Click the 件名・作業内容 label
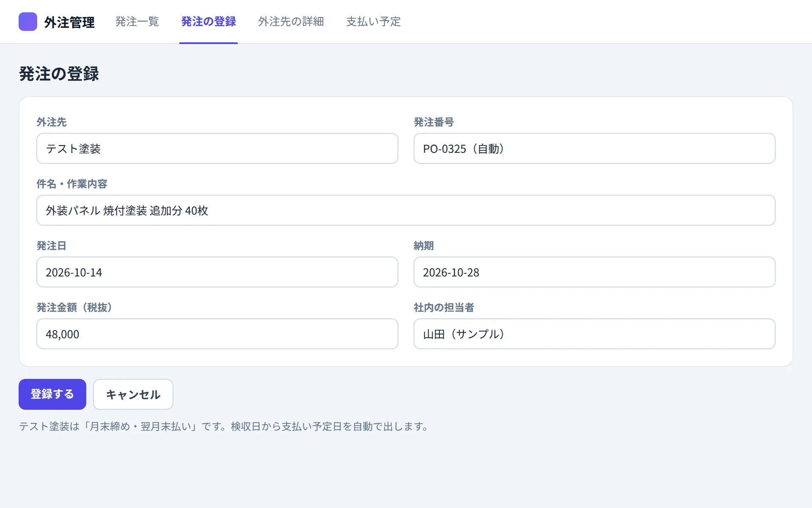The width and height of the screenshot is (812, 508). pyautogui.click(x=72, y=184)
